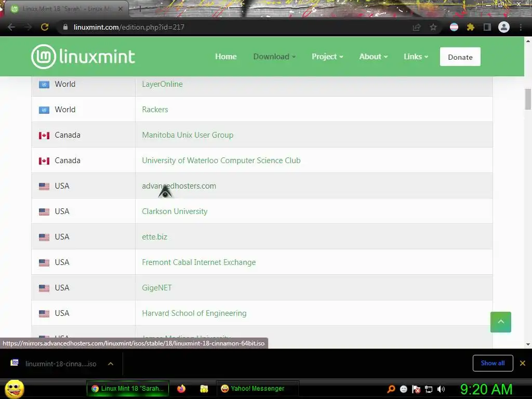Click USA text in Clarkson University row
This screenshot has height=399, width=532.
[x=62, y=211]
